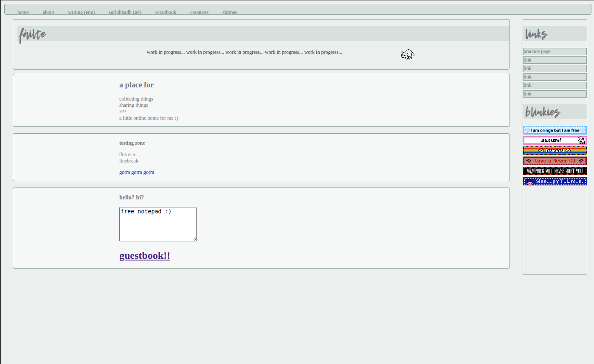Click the 'guestbook!!' link
The image size is (594, 364).
(x=145, y=255)
